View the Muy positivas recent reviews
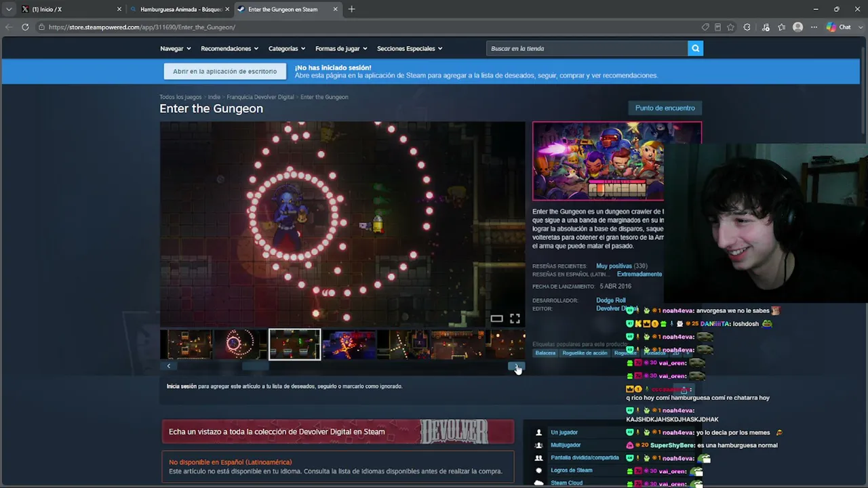Viewport: 868px width, 488px height. click(x=614, y=266)
